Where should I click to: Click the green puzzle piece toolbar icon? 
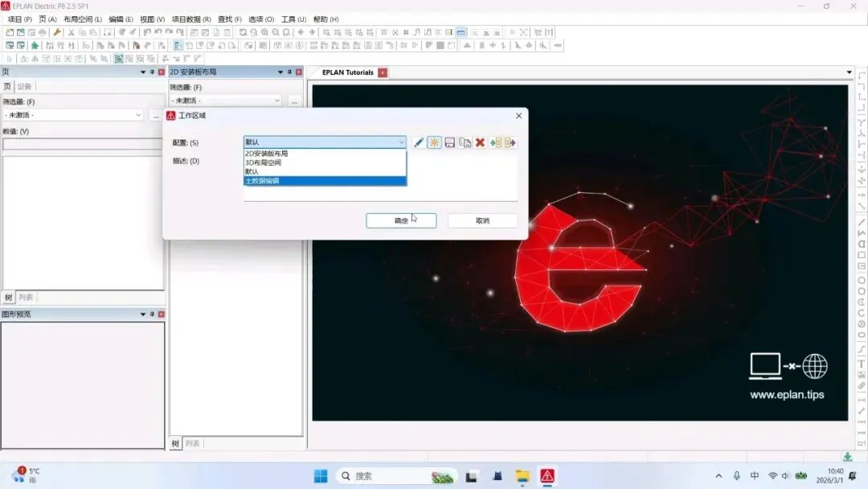click(35, 45)
